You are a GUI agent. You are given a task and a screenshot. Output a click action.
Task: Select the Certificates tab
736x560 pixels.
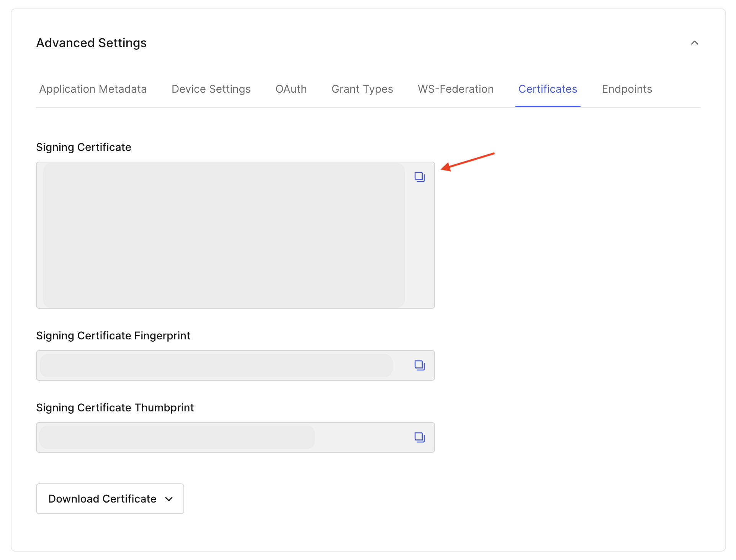548,89
